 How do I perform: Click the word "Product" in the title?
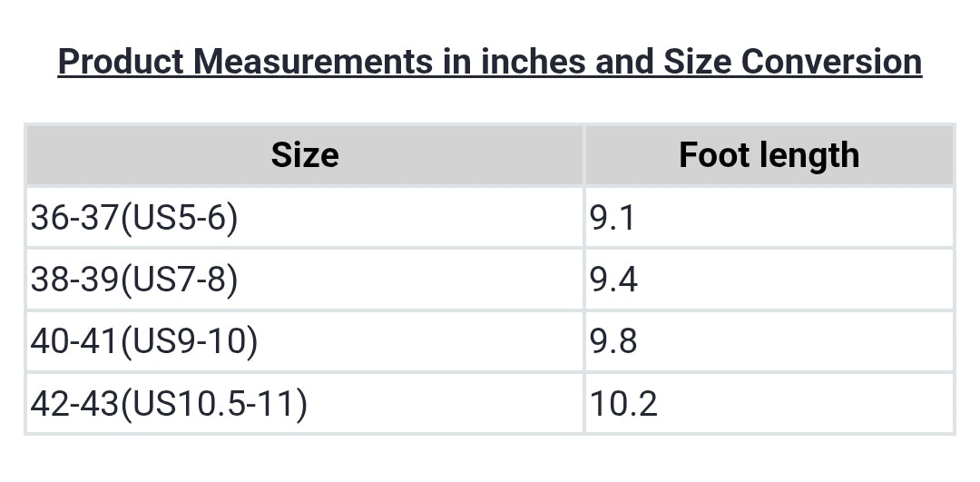pyautogui.click(x=121, y=62)
